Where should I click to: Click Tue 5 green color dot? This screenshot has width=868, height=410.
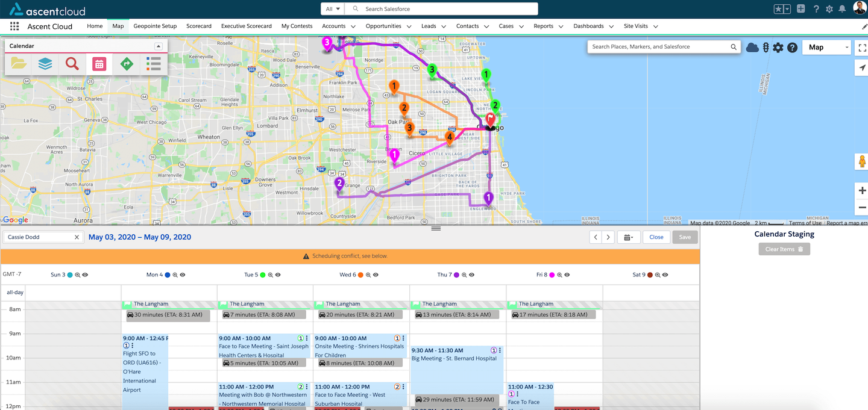263,275
